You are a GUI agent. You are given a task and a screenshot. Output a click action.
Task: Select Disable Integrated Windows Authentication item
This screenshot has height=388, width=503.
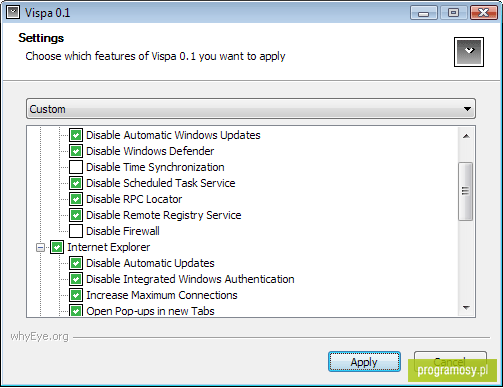click(x=190, y=279)
